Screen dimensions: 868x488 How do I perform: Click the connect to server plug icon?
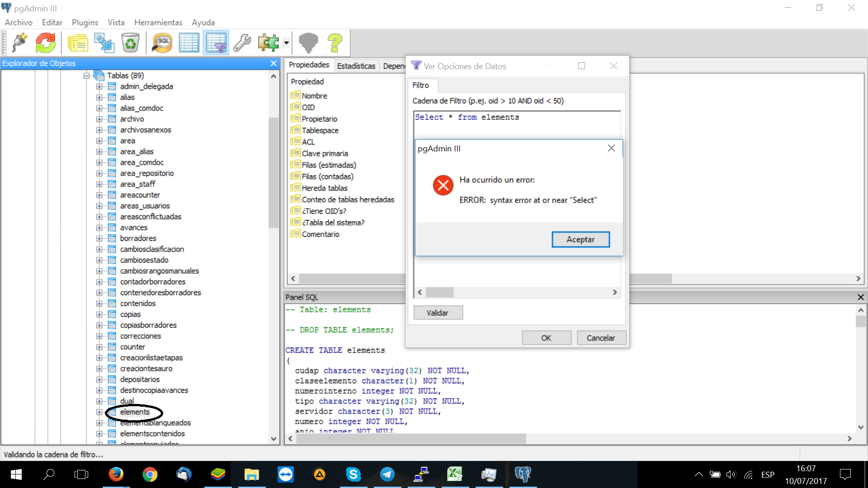coord(19,43)
